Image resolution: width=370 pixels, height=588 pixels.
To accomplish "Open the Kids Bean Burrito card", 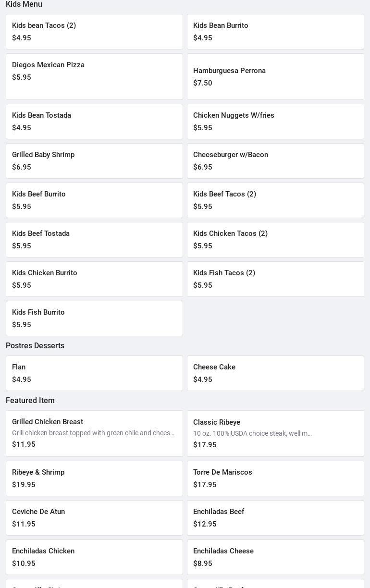I will 275,32.
